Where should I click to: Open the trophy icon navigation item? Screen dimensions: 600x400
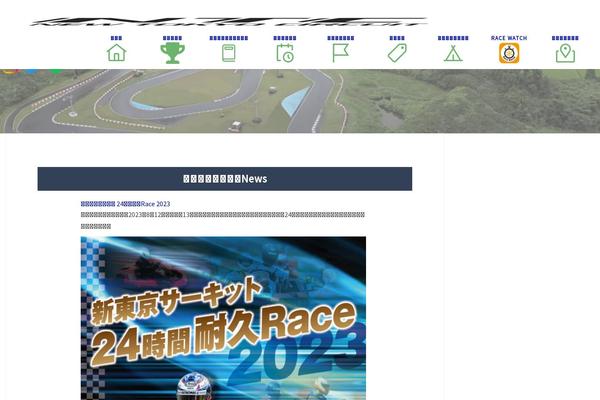(x=173, y=53)
